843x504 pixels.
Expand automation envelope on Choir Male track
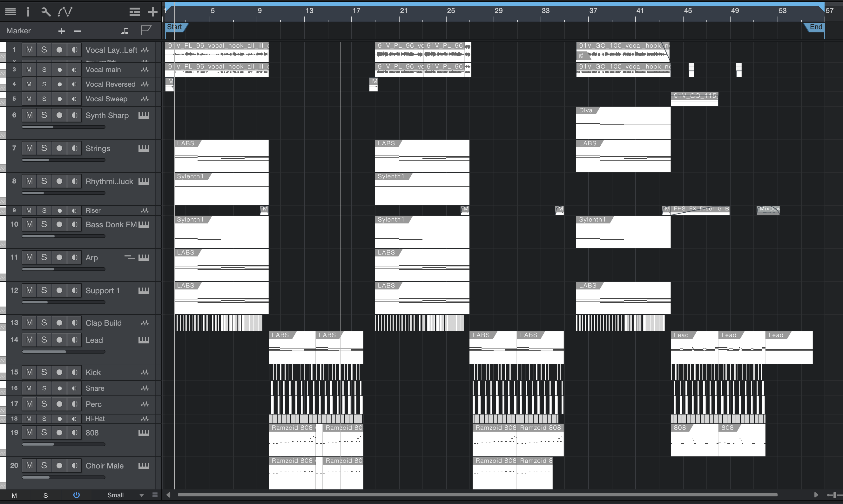point(2,486)
